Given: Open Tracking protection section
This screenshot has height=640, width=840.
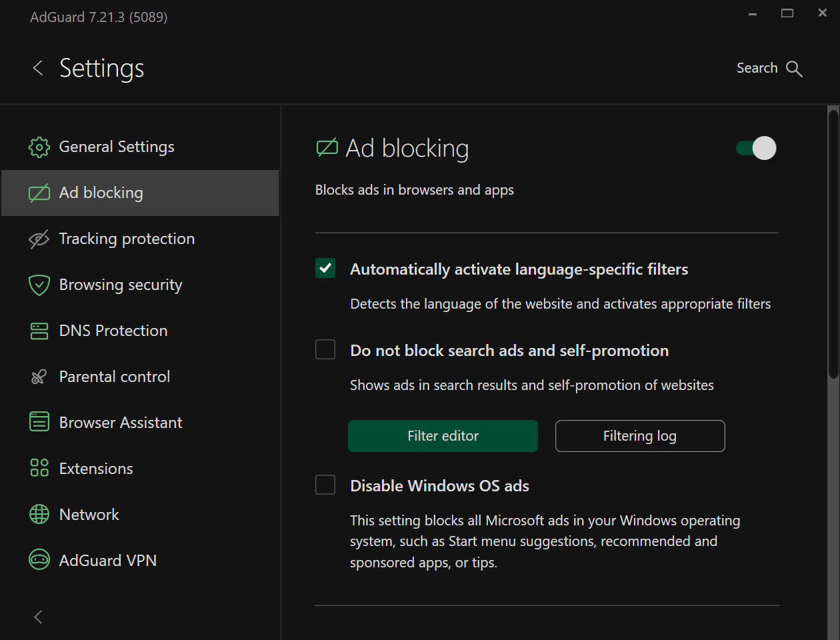Looking at the screenshot, I should coord(140,239).
